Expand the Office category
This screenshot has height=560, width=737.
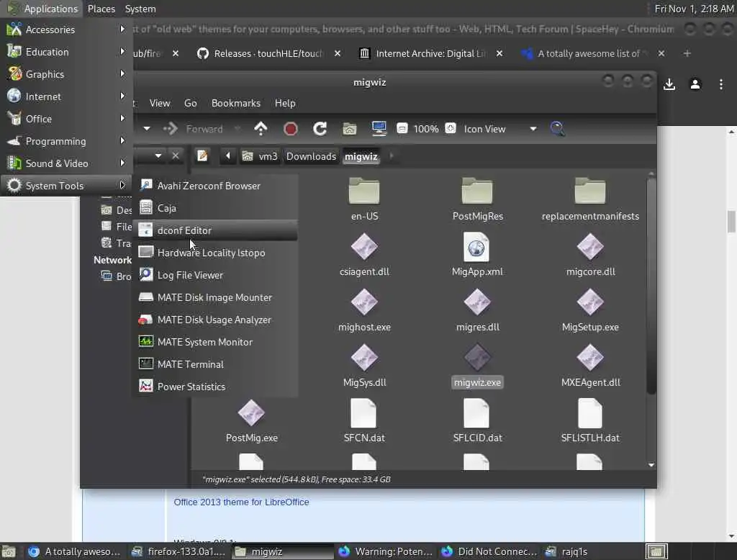pos(66,119)
